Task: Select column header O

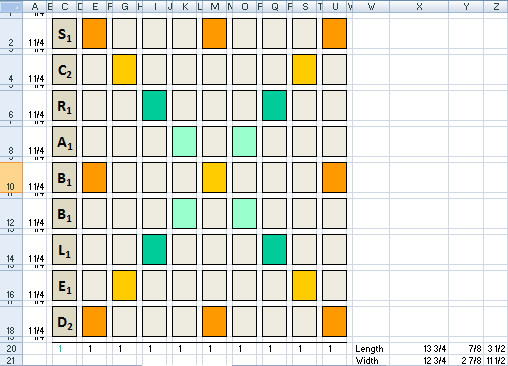Action: 245,6
